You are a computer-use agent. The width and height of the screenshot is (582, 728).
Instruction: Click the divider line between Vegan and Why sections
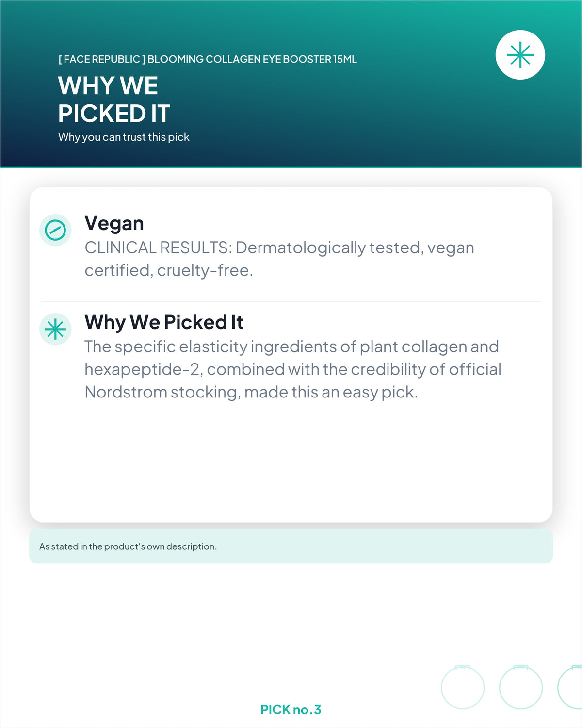click(291, 301)
